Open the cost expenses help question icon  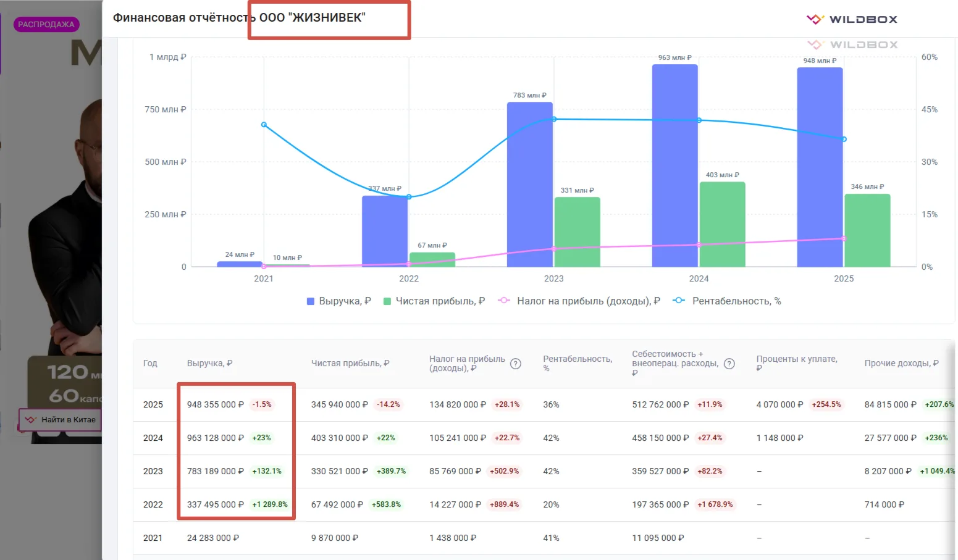coord(729,364)
